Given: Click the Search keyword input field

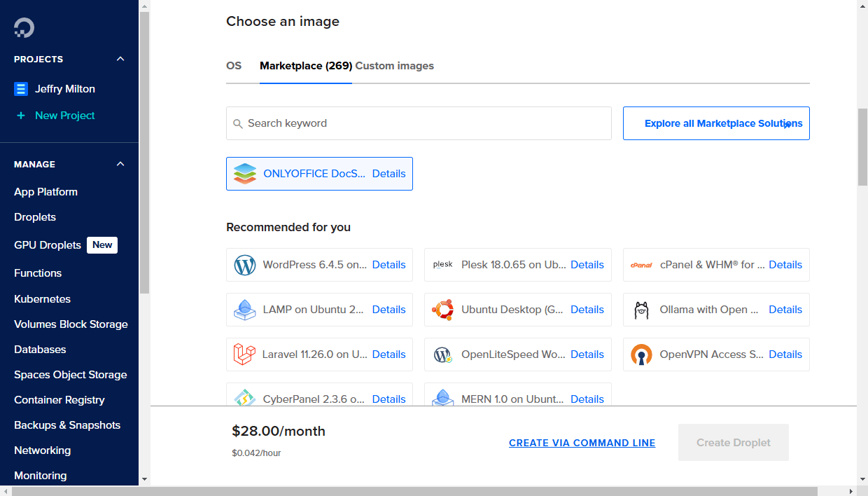Looking at the screenshot, I should tap(419, 123).
